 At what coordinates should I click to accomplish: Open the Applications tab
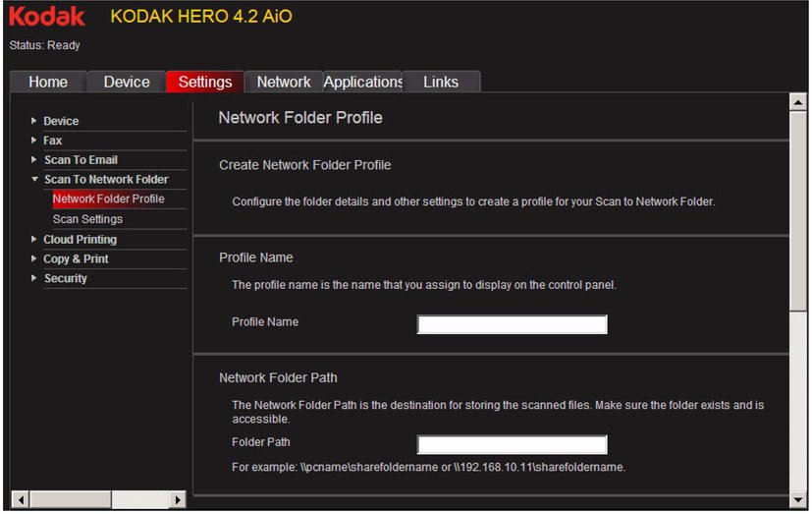pyautogui.click(x=362, y=83)
